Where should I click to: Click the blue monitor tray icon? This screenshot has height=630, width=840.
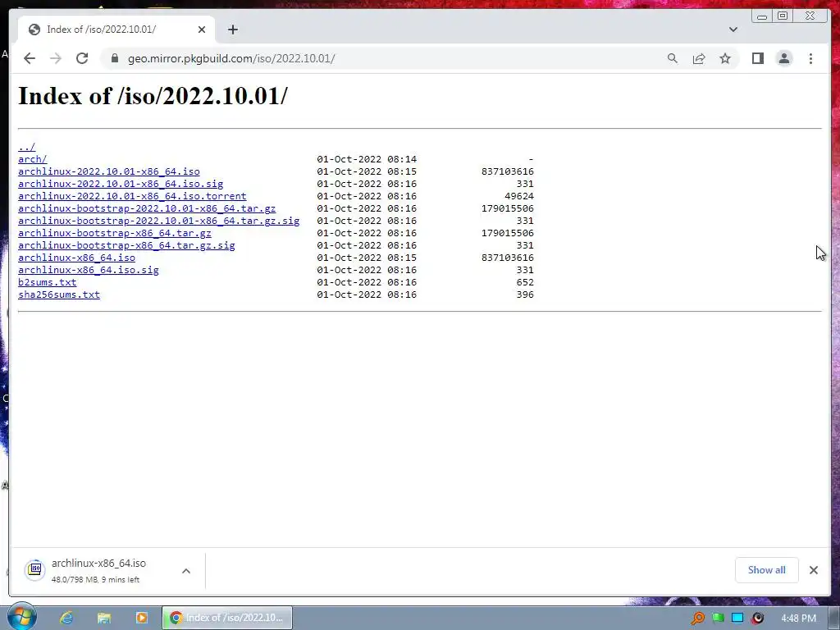pos(737,619)
